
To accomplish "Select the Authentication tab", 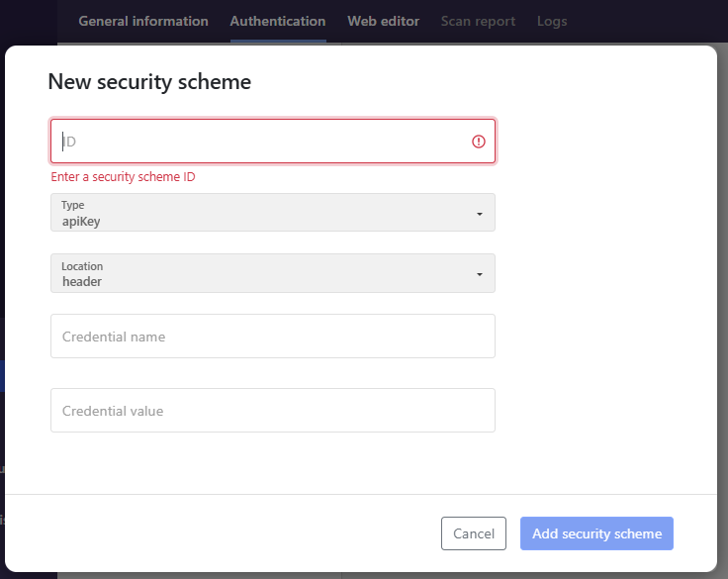I will coord(278,21).
